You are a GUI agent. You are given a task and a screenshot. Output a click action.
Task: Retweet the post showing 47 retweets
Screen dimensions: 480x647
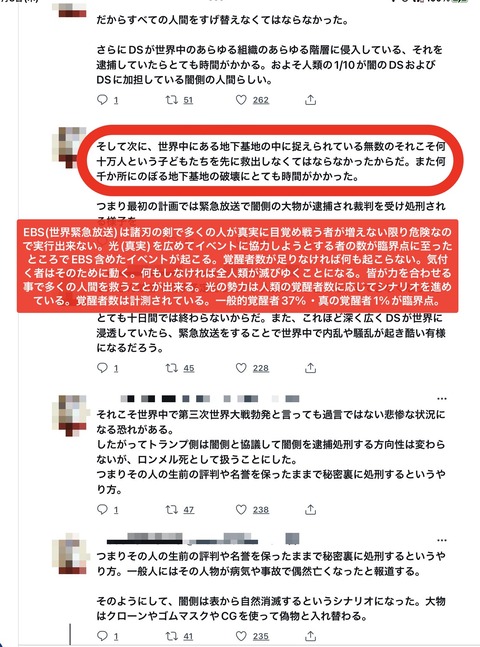[x=172, y=510]
